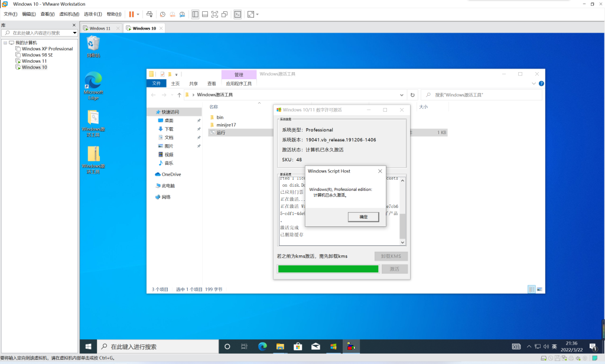The width and height of the screenshot is (605, 364).
Task: Collapse the 我的计算机 tree node
Action: coord(5,43)
